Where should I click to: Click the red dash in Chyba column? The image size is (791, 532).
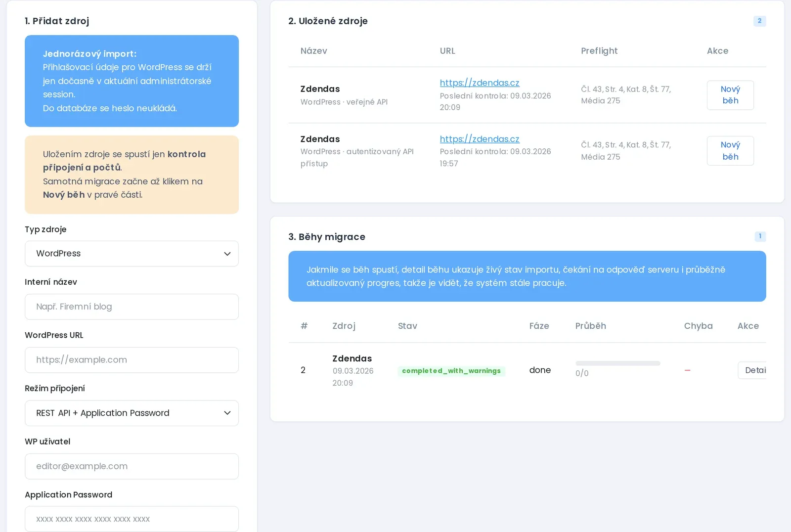687,370
